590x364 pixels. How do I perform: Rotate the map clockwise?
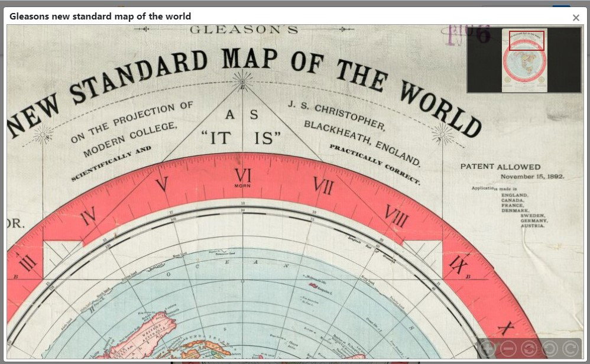tap(570, 349)
